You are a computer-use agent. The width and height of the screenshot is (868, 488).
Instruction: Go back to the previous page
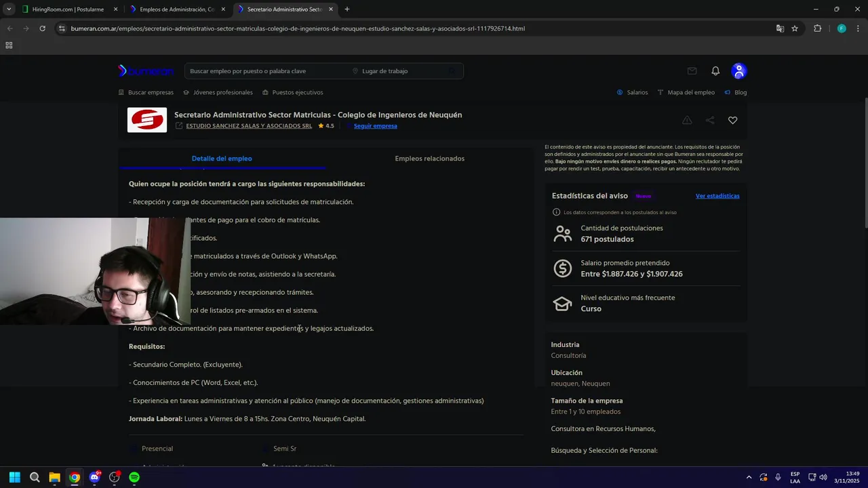[x=9, y=28]
